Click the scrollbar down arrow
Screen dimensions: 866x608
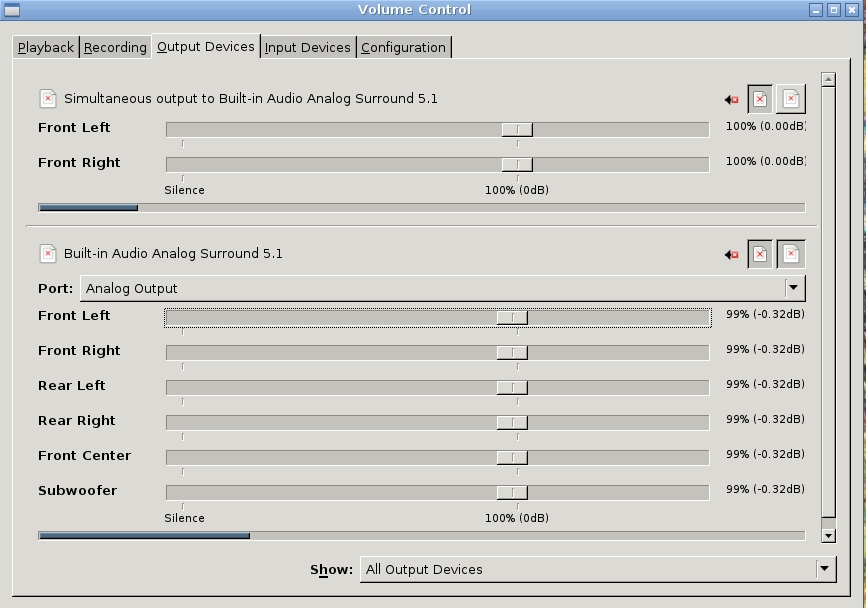click(x=827, y=536)
